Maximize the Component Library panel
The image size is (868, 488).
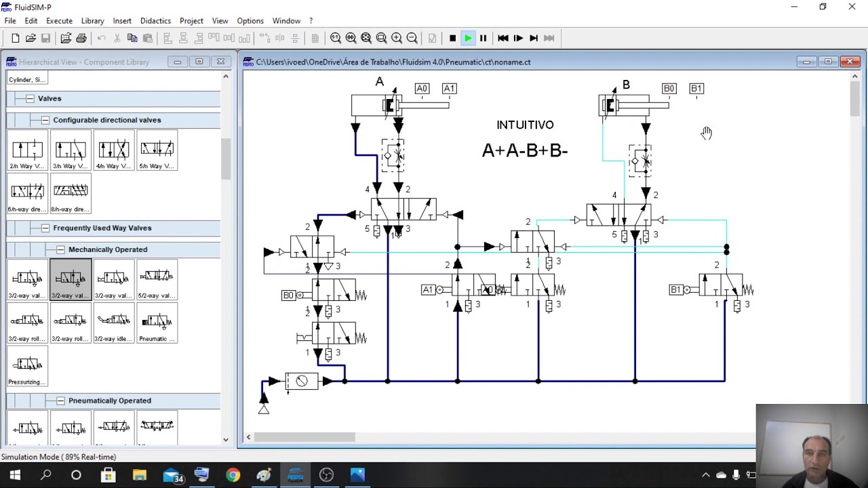click(x=199, y=62)
